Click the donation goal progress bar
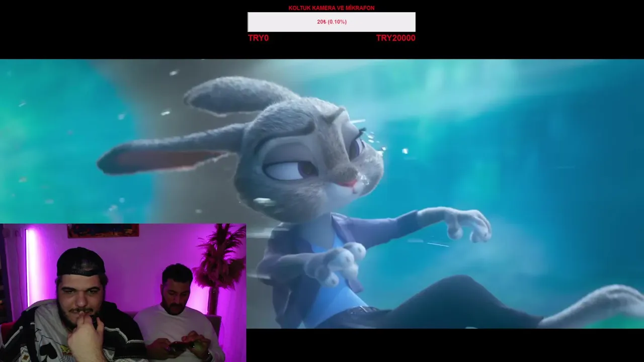 coord(332,22)
